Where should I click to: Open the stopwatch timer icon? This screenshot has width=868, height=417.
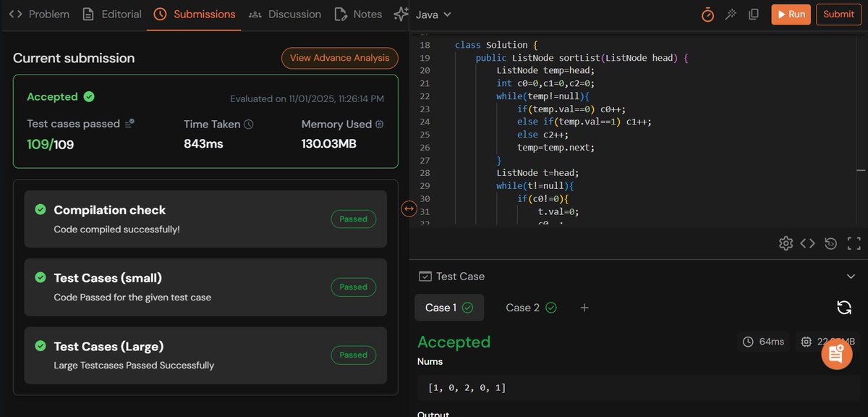pyautogui.click(x=707, y=14)
